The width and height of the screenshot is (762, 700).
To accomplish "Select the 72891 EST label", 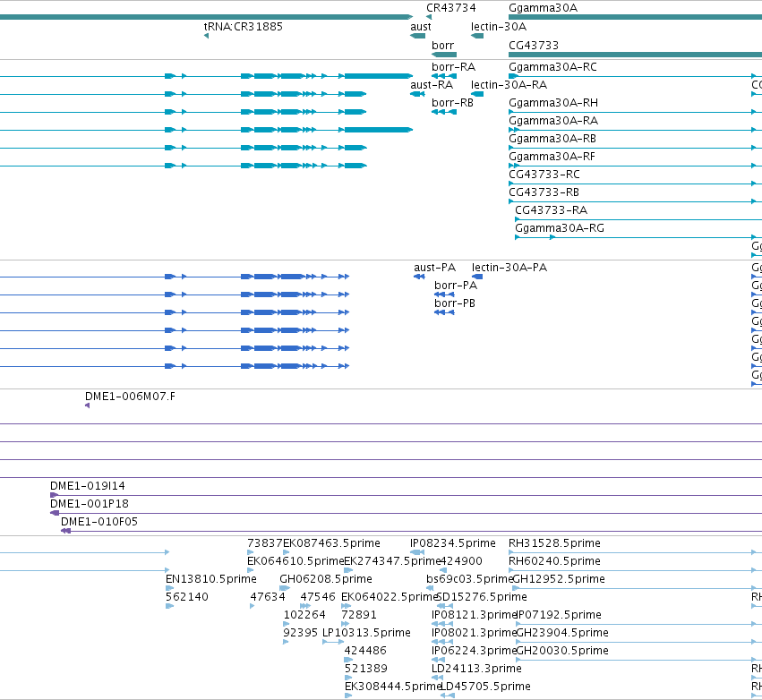I will (359, 615).
